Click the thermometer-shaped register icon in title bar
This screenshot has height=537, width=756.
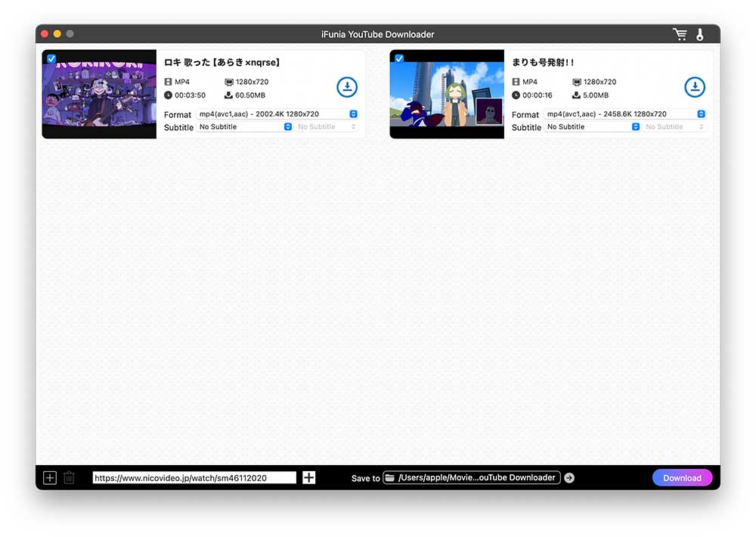pyautogui.click(x=700, y=34)
